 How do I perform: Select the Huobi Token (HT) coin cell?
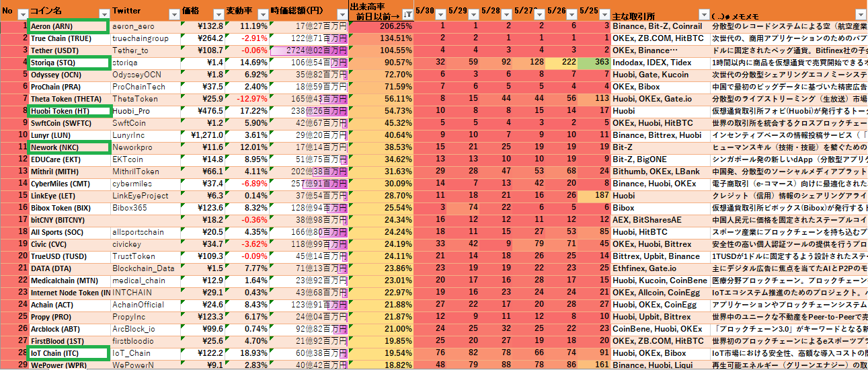tap(69, 111)
